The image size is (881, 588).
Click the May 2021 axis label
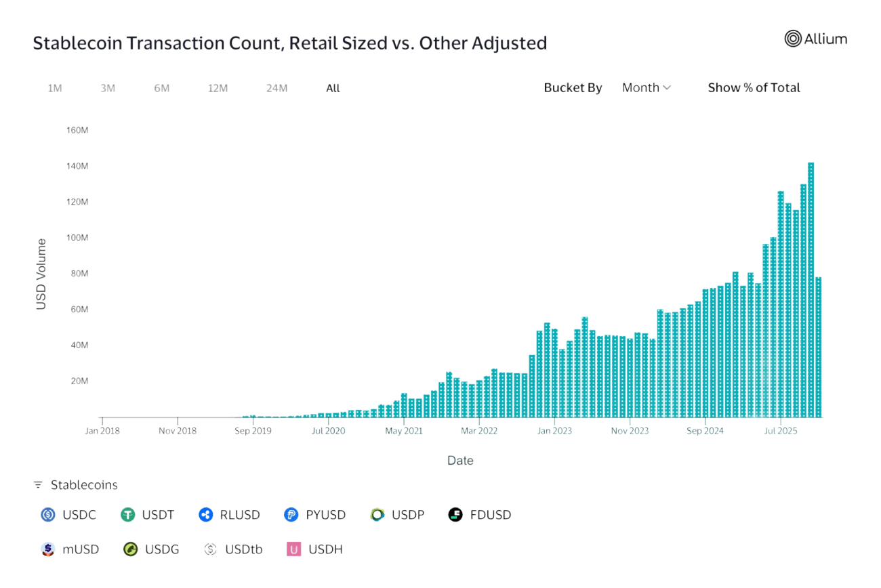(404, 430)
